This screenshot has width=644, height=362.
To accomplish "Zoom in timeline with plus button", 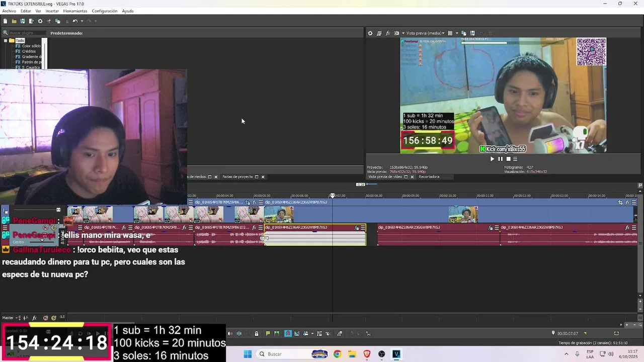I will [x=627, y=325].
